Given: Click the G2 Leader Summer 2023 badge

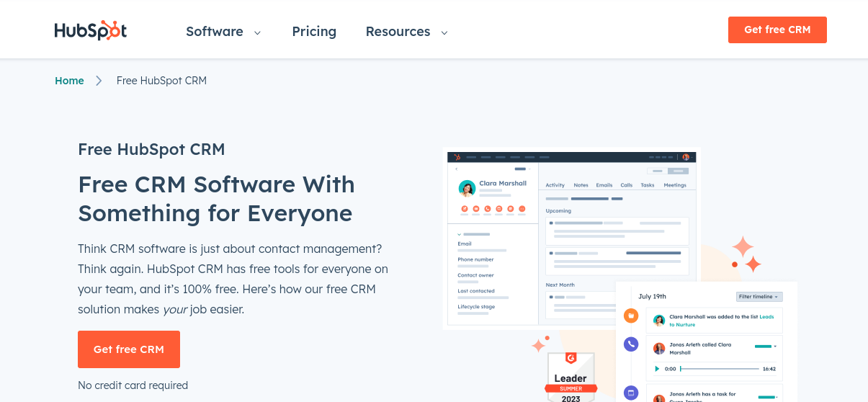Looking at the screenshot, I should coord(571,378).
